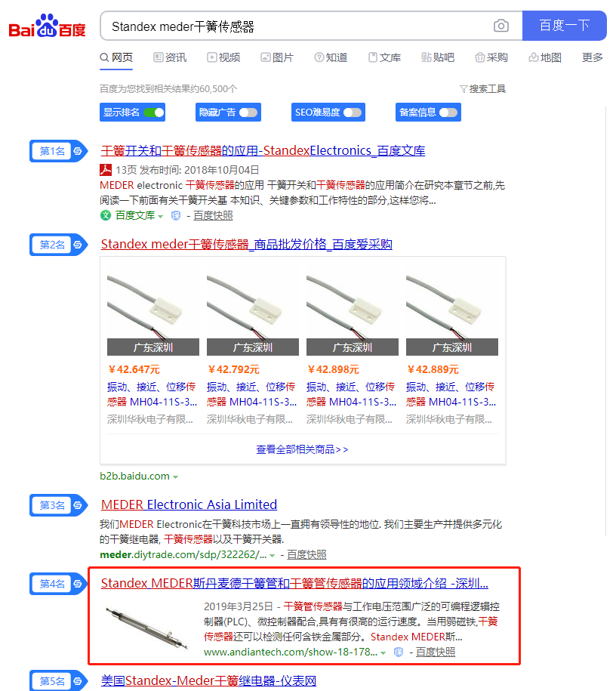Open 更多 menu
Screen dimensions: 616x691
(x=592, y=57)
